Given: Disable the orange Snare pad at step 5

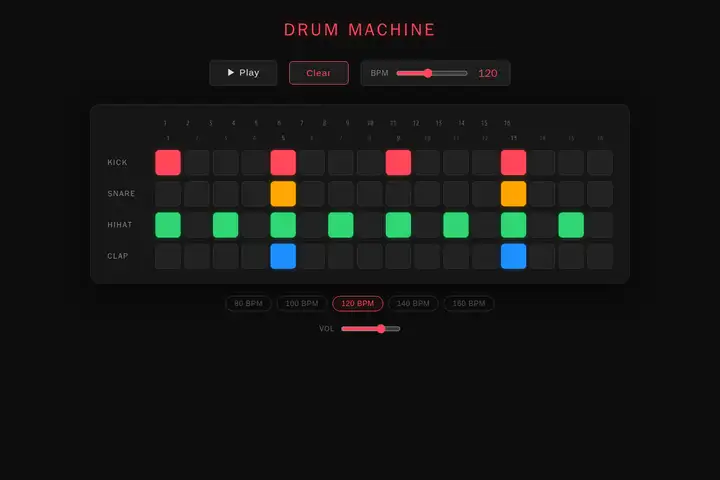Looking at the screenshot, I should click(x=283, y=194).
